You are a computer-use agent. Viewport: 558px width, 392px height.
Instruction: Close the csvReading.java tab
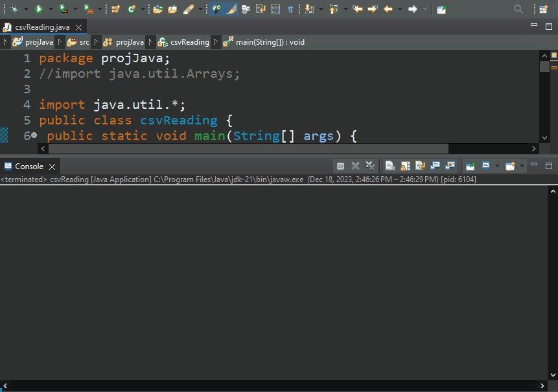click(79, 27)
